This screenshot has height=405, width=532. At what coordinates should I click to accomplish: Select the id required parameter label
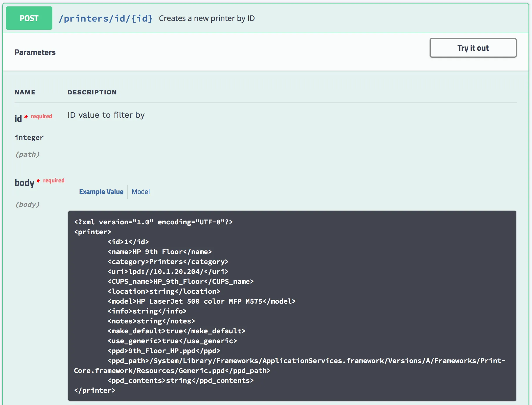[19, 118]
